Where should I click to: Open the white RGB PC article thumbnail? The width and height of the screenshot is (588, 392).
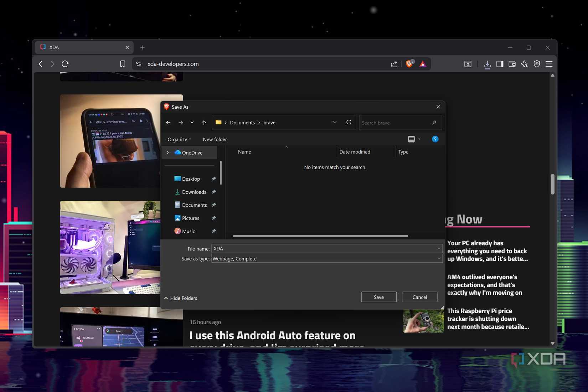tap(110, 247)
